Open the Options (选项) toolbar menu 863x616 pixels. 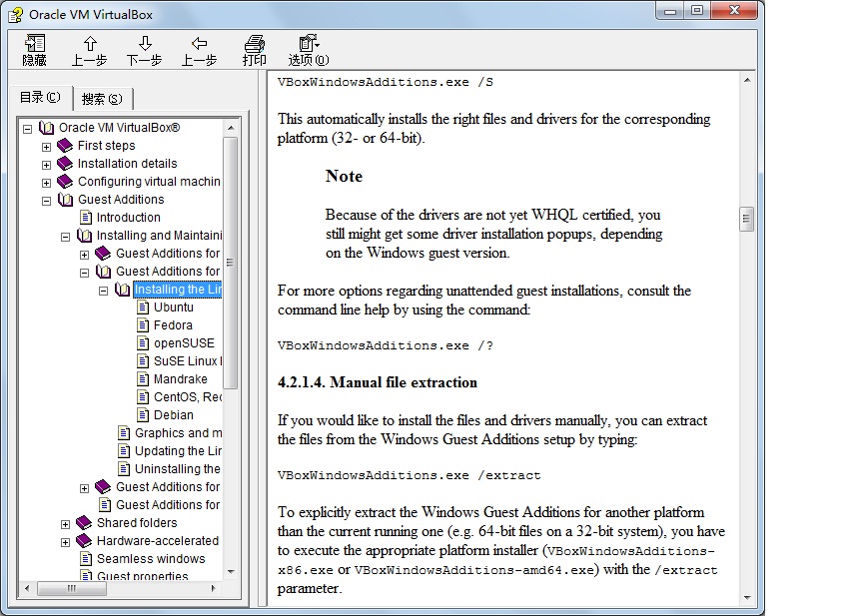pos(309,50)
